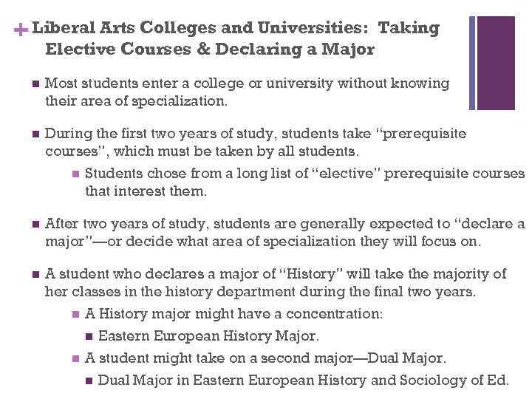Click the small bullet before "Dual Major in Eastern"
532x399 pixels.
click(x=89, y=381)
